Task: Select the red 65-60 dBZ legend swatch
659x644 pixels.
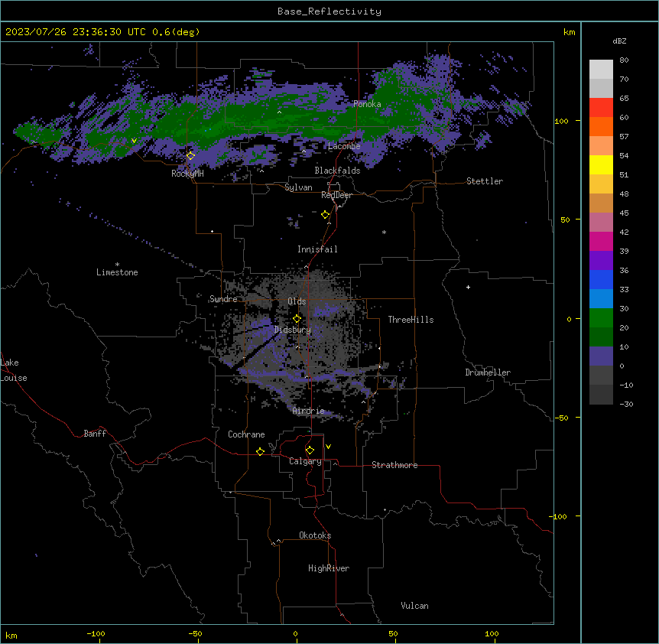Action: (601, 108)
